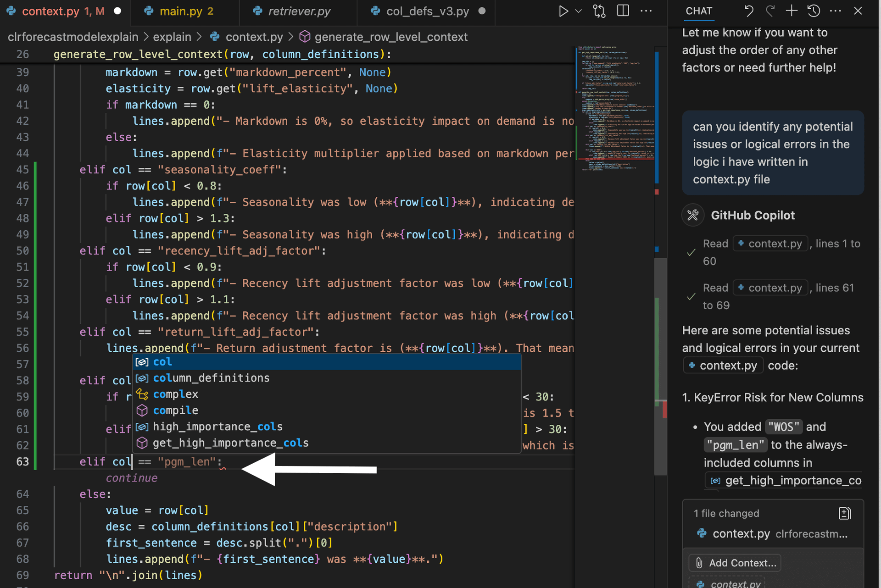Split the editor into two panes
The image size is (881, 588).
coord(623,11)
